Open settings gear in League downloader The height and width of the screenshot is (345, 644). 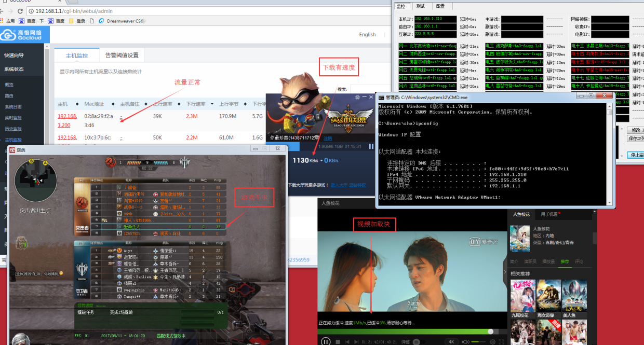click(357, 97)
